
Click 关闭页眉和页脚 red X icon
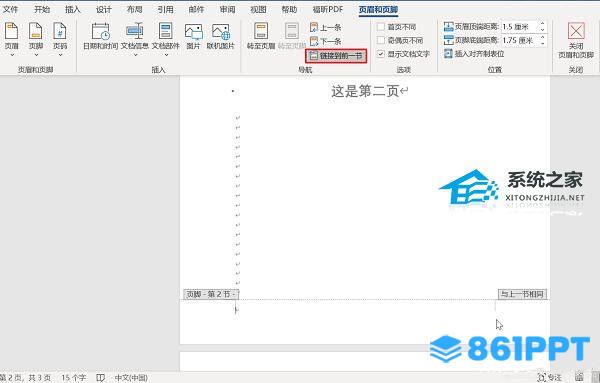coord(576,31)
